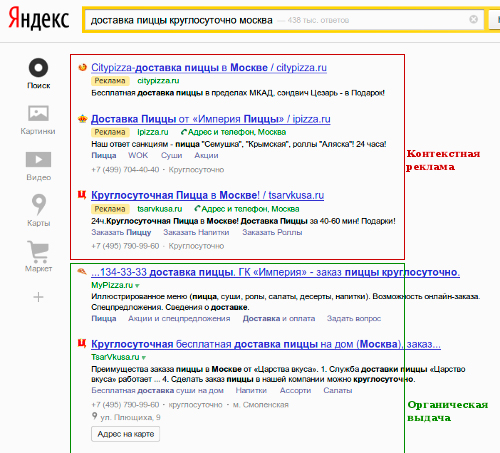The height and width of the screenshot is (453, 500).
Task: Open the «Империя Пиццы» ipizza.ru ad title
Action: pyautogui.click(x=211, y=119)
